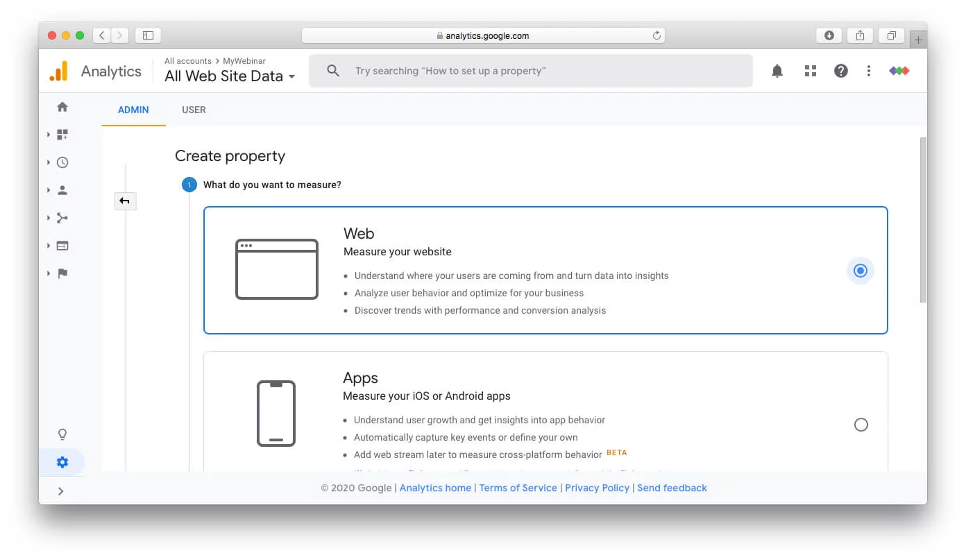Viewport: 966px width, 560px height.
Task: Expand the Audience section arrow
Action: [49, 190]
